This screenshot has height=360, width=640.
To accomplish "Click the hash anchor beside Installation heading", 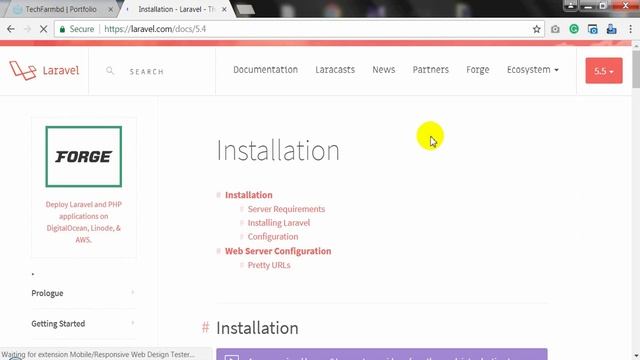I will (x=205, y=327).
